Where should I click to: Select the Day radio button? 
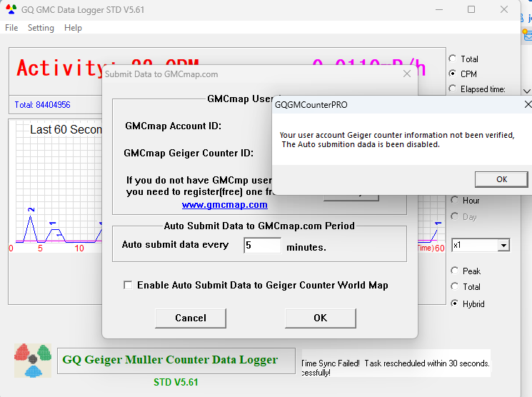point(455,216)
